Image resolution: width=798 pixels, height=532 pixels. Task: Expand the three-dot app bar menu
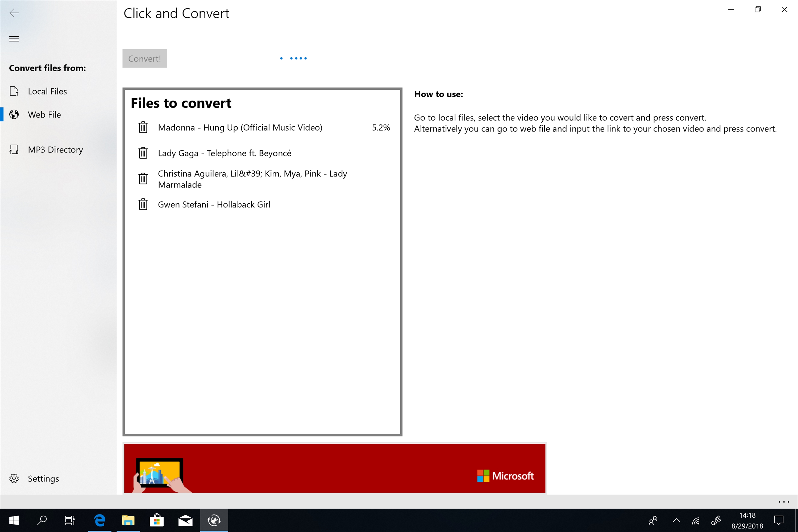[x=783, y=502]
